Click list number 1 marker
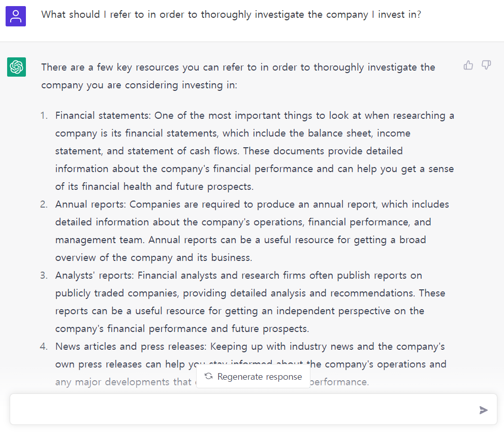 point(44,116)
